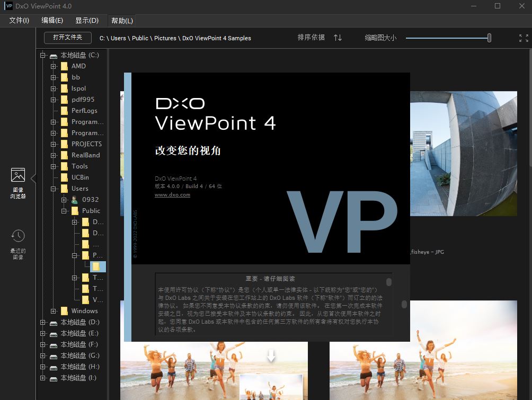Expand 本地磁盘 (D:) in the folder tree
The width and height of the screenshot is (532, 400).
(x=42, y=322)
